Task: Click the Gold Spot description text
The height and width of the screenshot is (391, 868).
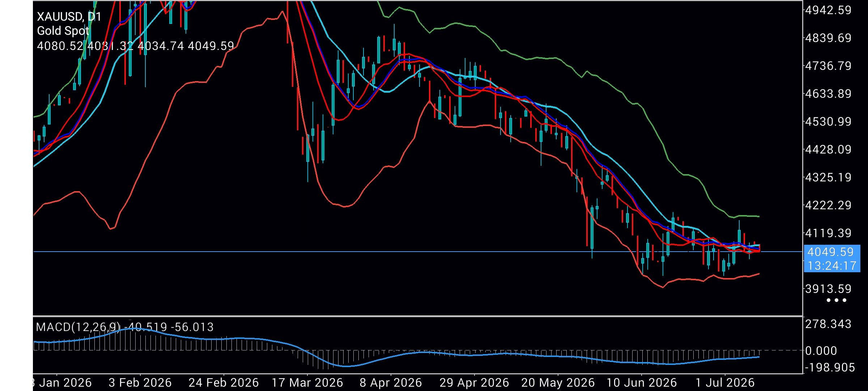Action: pyautogui.click(x=63, y=31)
